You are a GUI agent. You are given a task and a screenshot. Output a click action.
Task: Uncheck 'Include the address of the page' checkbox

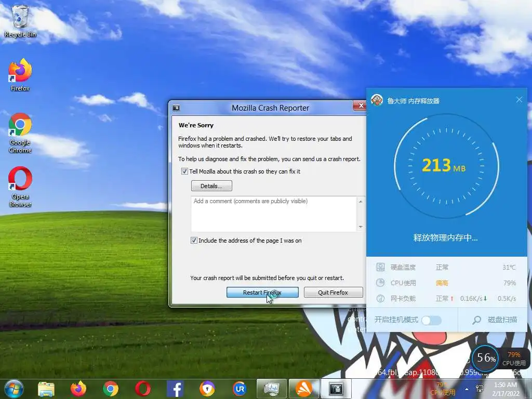[x=194, y=241]
